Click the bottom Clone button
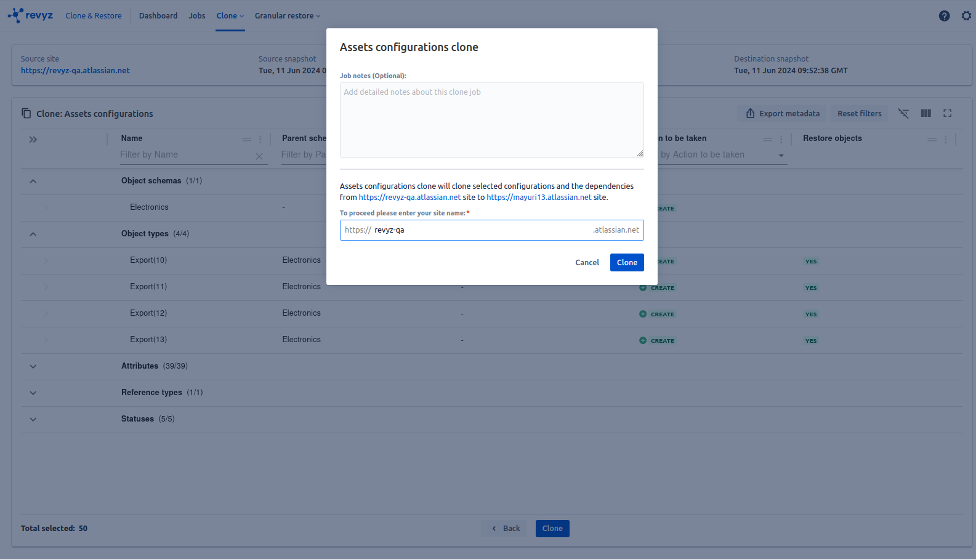The image size is (976, 560). click(552, 529)
